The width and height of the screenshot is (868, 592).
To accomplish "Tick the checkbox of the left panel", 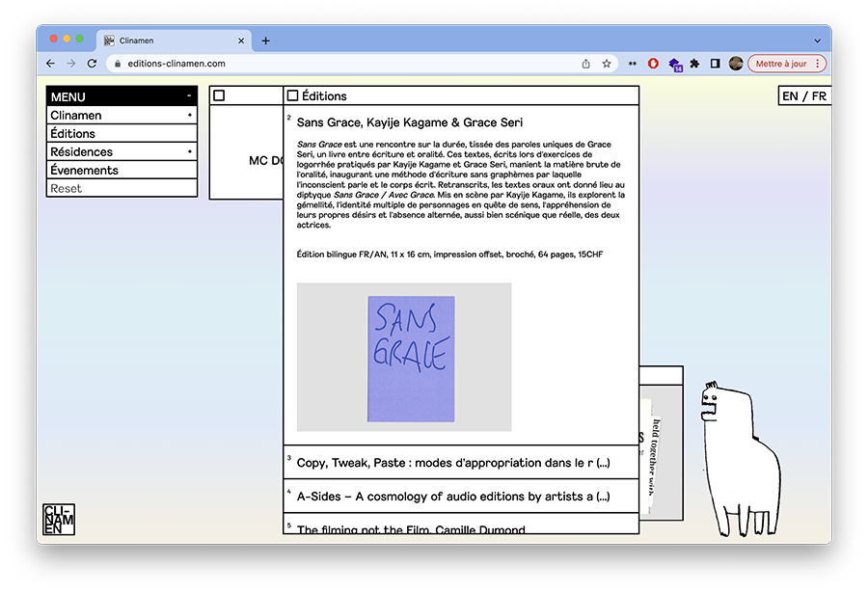I will click(x=219, y=95).
